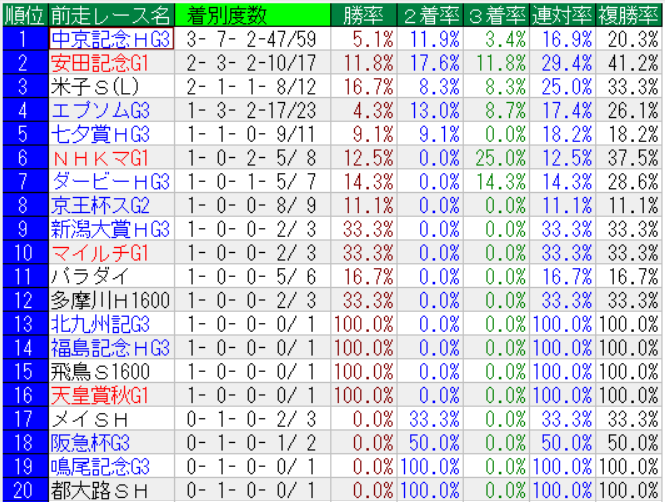Select the 安田記念G1 race name
Screen dimensions: 665x502
tap(100, 63)
